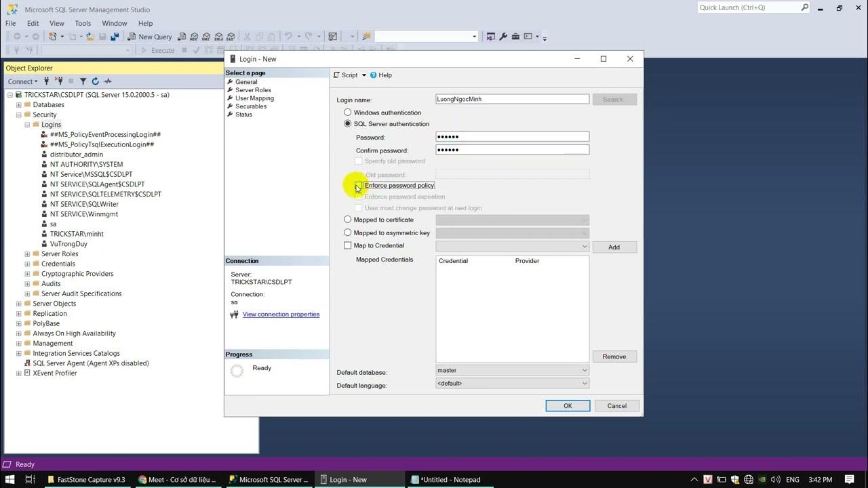The image size is (868, 488).
Task: Open the File menu
Action: coord(11,23)
